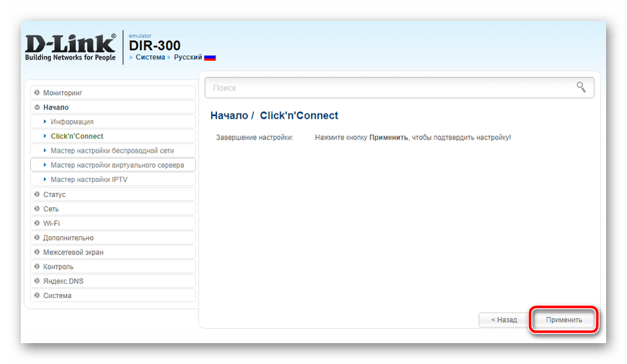
Task: Click the Russian flag icon
Action: click(x=210, y=57)
